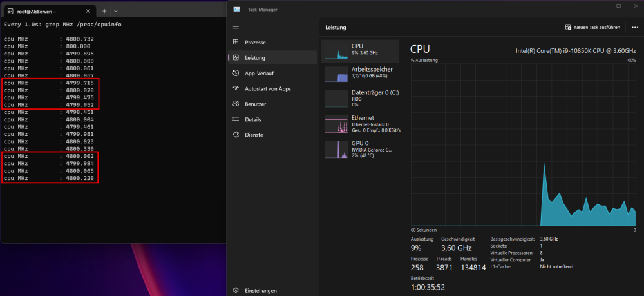The width and height of the screenshot is (644, 296).
Task: Click the App-Verlauf history icon
Action: [x=236, y=73]
